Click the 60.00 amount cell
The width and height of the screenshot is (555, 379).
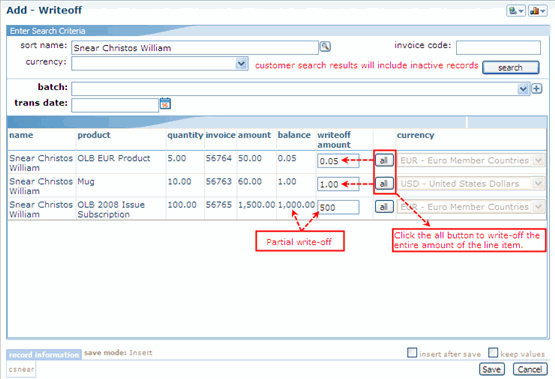click(250, 182)
